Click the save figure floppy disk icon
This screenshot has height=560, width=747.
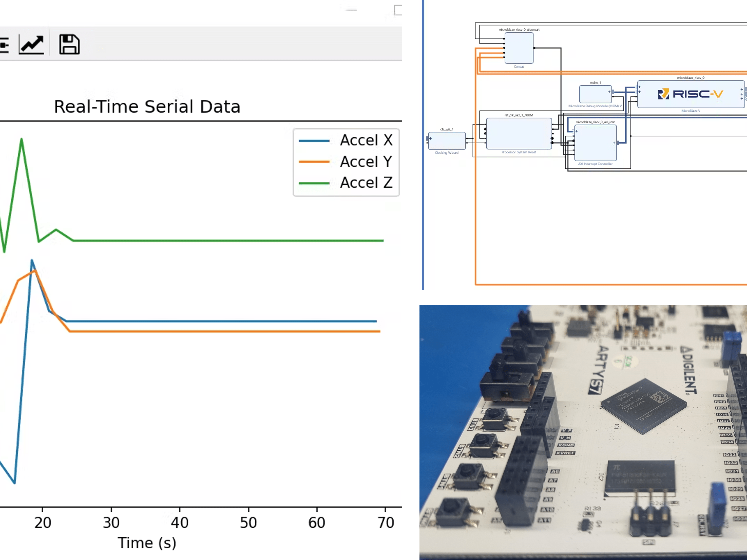click(x=69, y=44)
